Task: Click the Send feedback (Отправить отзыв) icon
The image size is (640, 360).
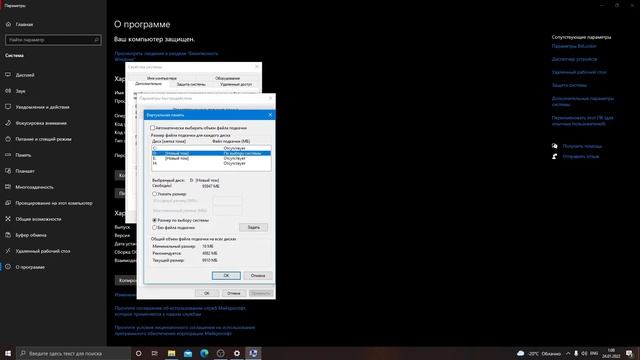Action: (x=554, y=156)
